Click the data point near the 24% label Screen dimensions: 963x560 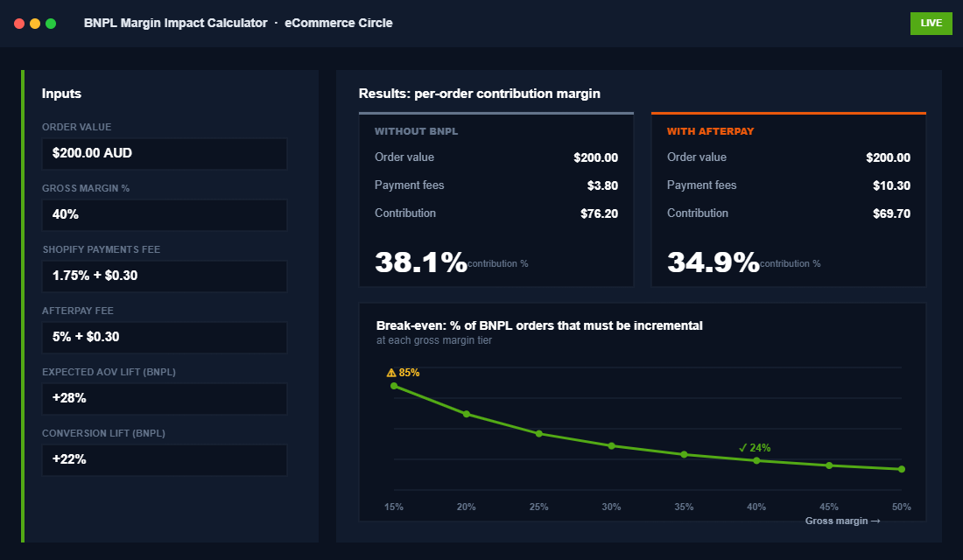click(756, 458)
